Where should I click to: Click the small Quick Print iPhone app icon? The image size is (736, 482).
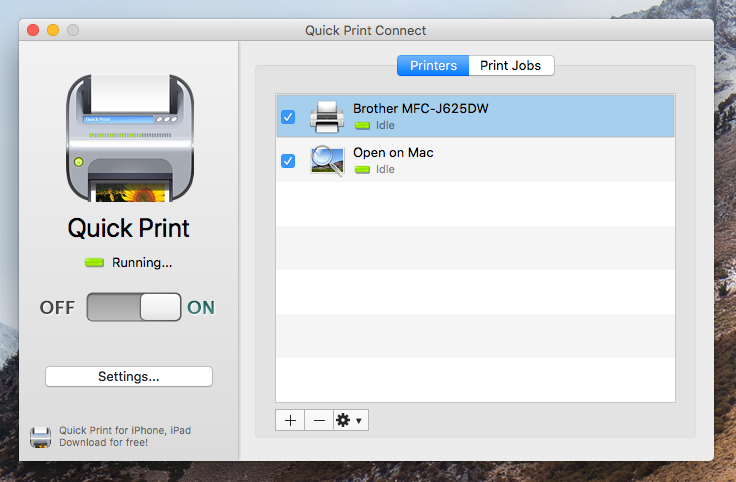(x=41, y=437)
